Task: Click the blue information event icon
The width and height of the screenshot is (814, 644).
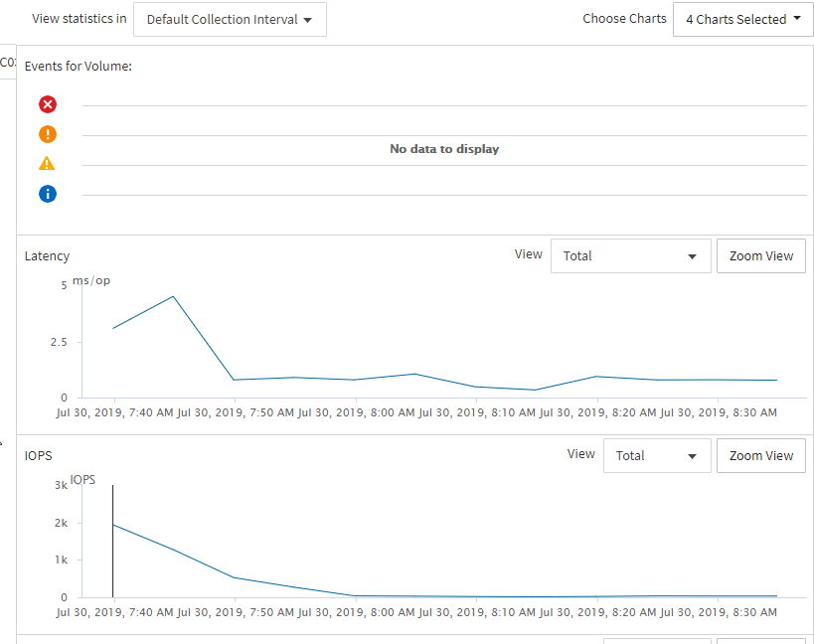Action: pyautogui.click(x=48, y=194)
